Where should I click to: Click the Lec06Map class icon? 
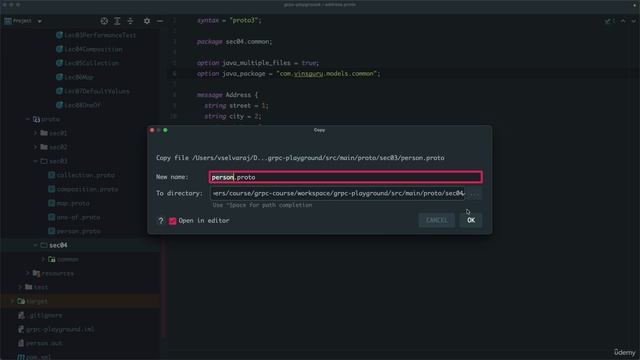coord(59,77)
